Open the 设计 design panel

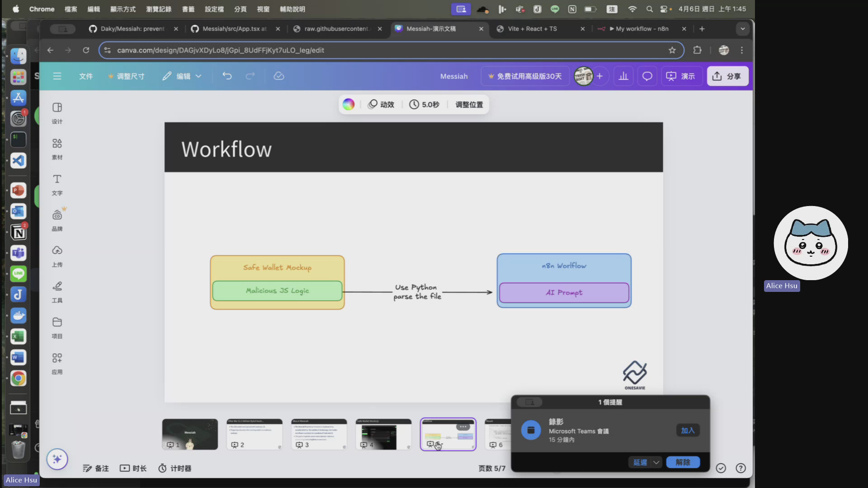pos(57,113)
